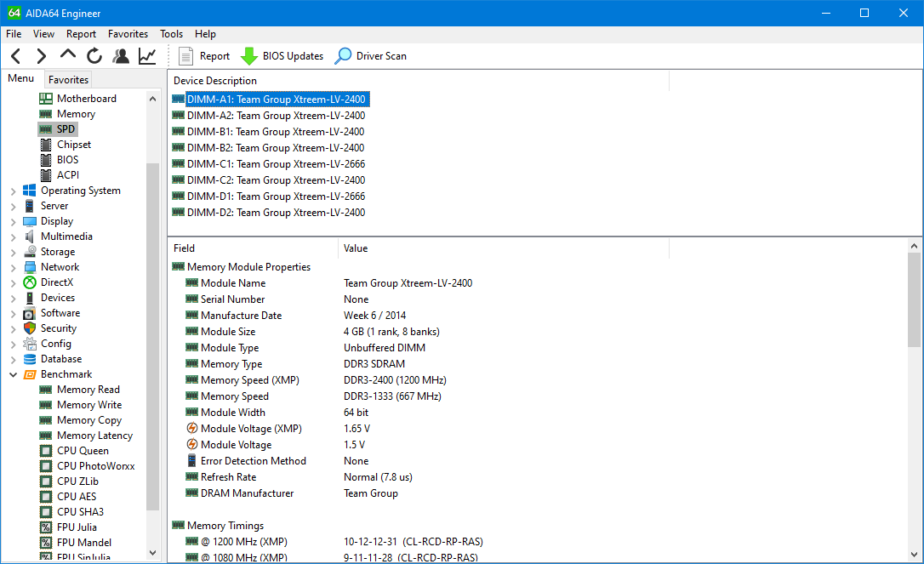
Task: Open the user manage icon in toolbar
Action: pyautogui.click(x=121, y=56)
